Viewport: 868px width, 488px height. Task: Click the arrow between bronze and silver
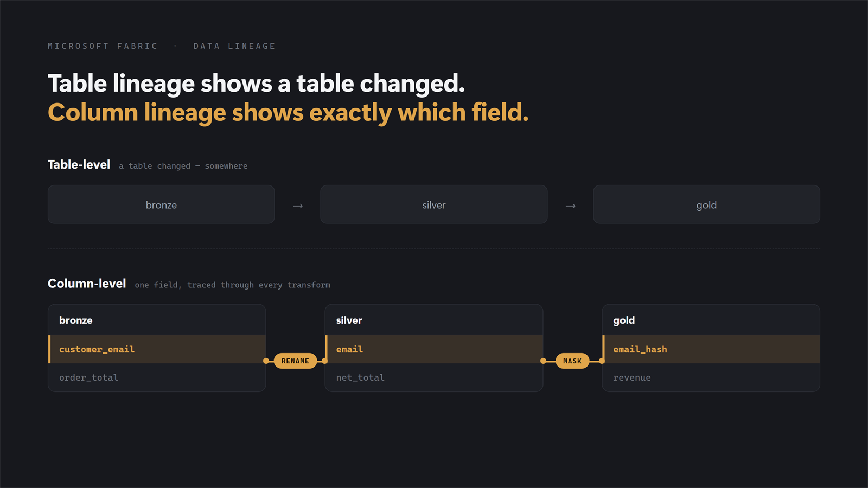pos(298,206)
